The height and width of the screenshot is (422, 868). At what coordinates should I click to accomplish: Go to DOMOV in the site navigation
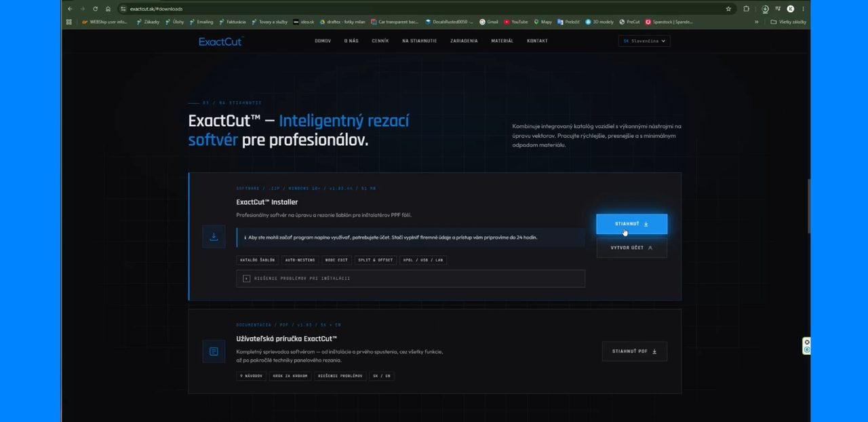pos(323,41)
